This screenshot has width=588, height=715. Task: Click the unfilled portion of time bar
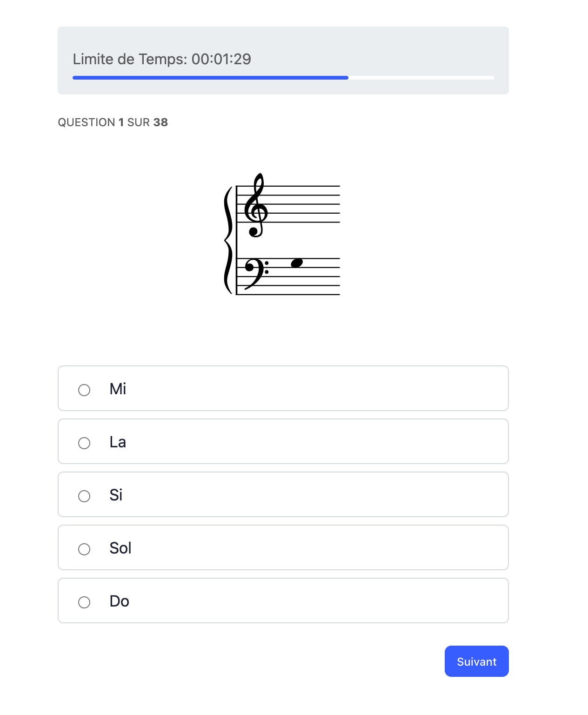coord(421,78)
